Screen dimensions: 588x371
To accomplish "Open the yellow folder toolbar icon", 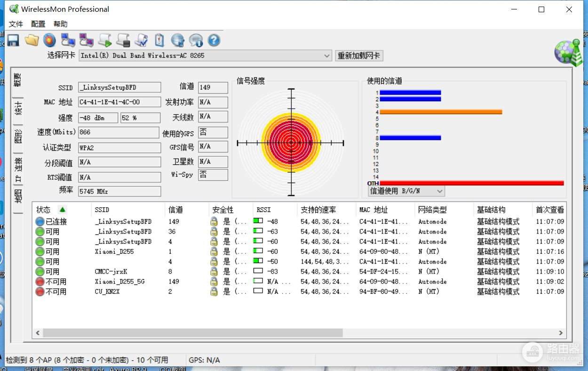I will tap(32, 40).
